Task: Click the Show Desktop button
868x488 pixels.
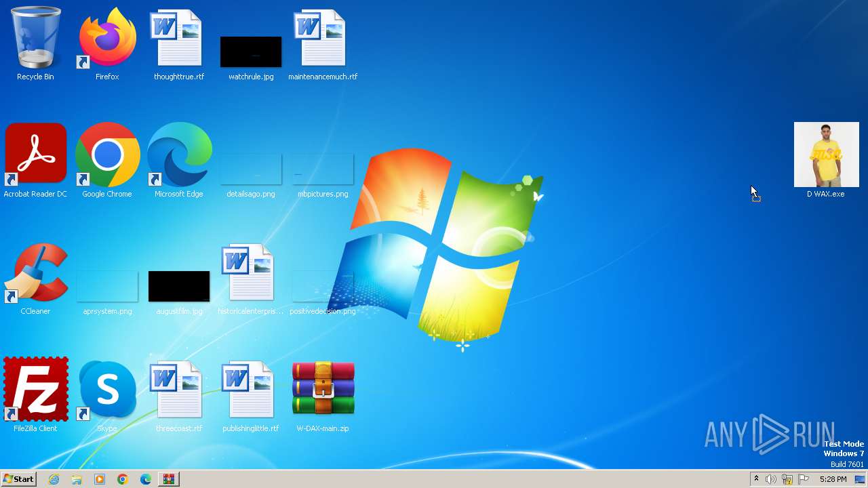Action: point(861,479)
